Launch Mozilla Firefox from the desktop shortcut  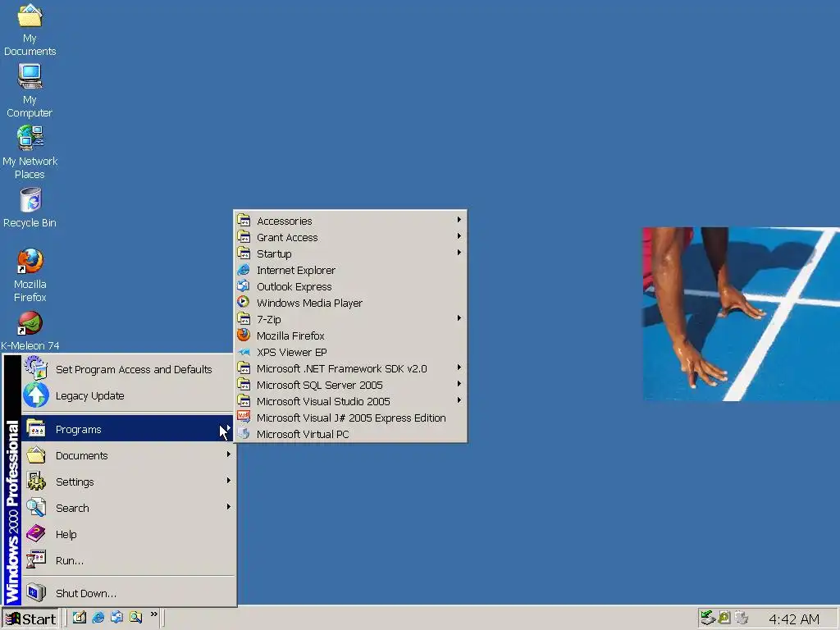click(30, 276)
